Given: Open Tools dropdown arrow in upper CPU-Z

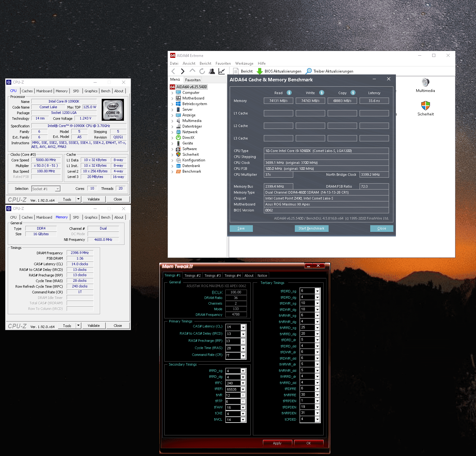Looking at the screenshot, I should 79,199.
